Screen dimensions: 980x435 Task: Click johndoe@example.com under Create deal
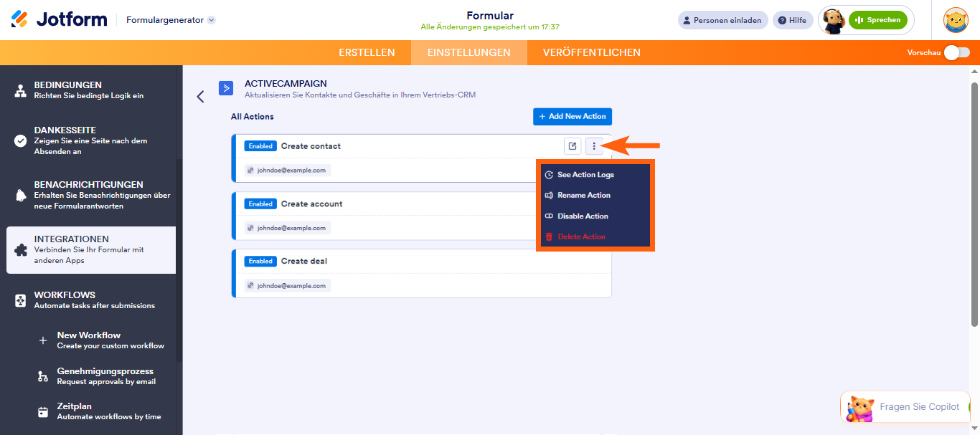coord(288,285)
